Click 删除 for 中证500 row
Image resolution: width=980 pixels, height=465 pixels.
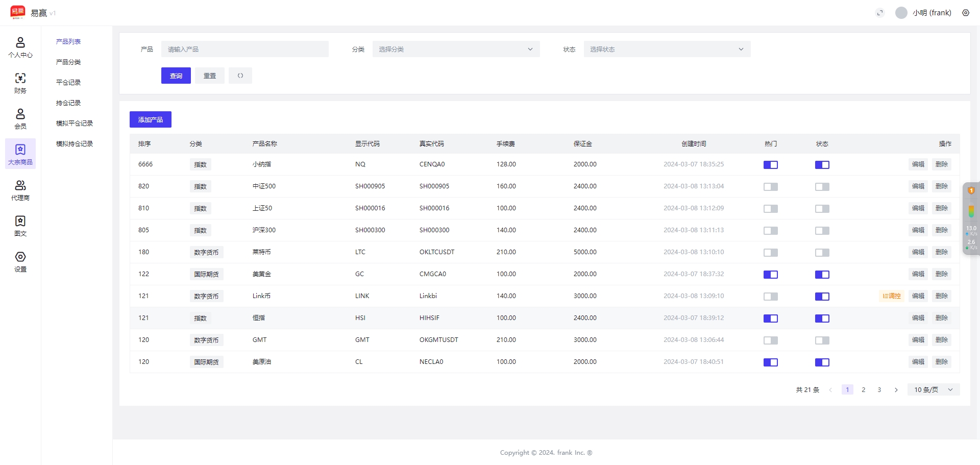942,186
